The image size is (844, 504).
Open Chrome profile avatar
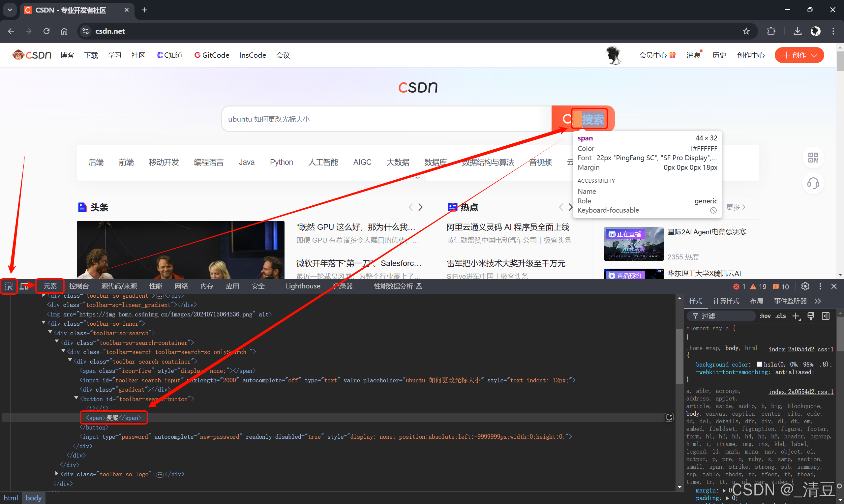pyautogui.click(x=815, y=31)
